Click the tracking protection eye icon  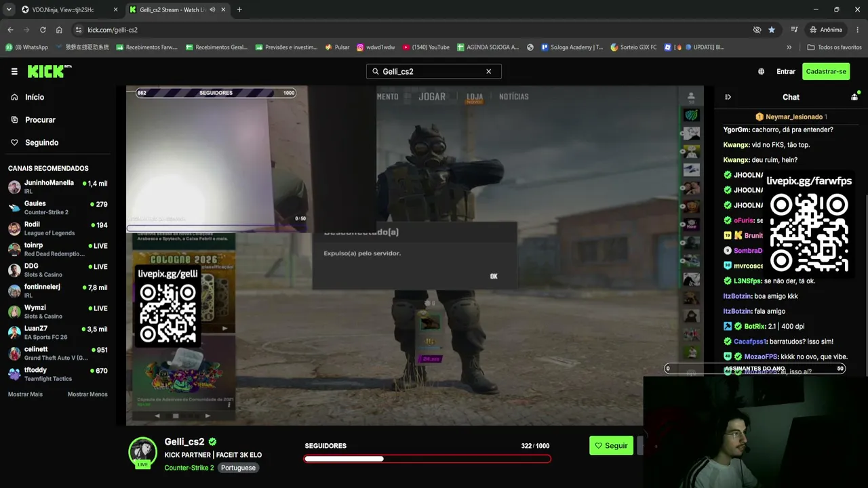[757, 30]
